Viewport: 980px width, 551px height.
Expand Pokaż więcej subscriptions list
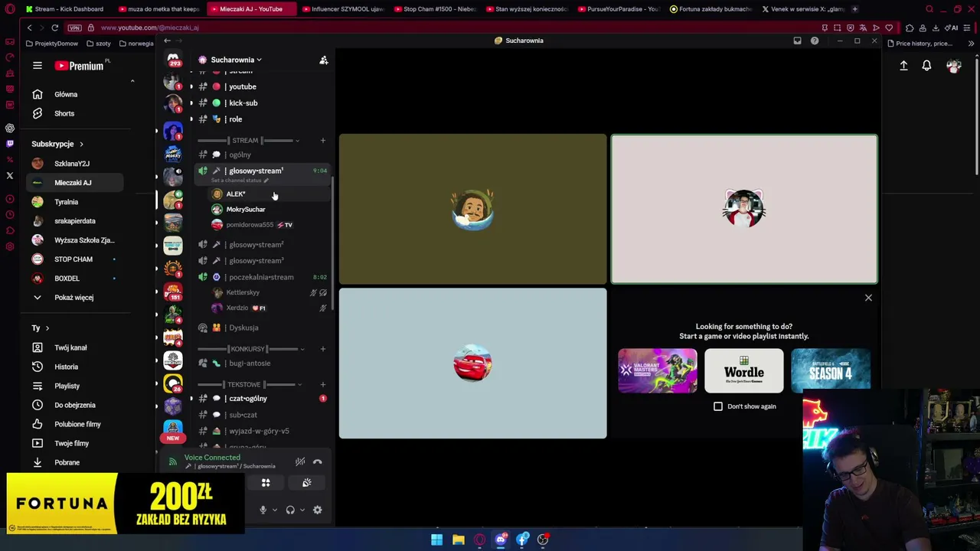75,298
